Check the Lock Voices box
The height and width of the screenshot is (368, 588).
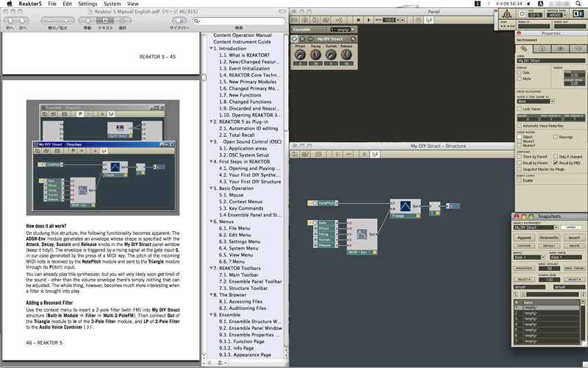(x=520, y=109)
